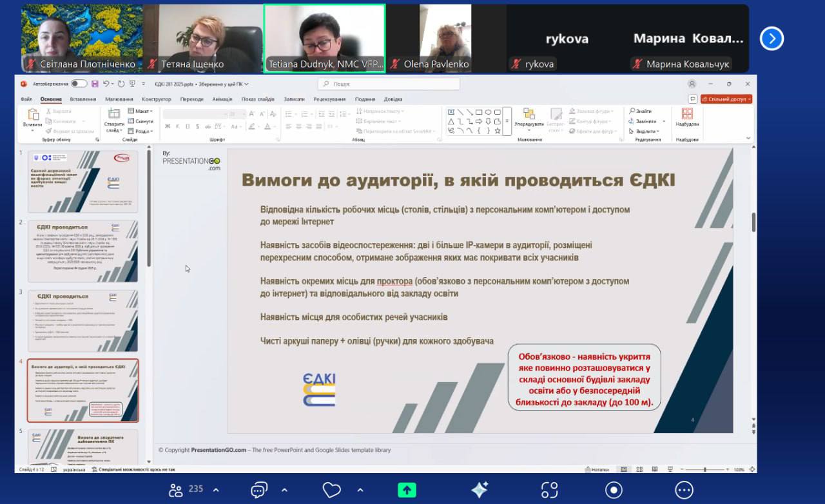Select the rectangle shape in shapes gallery
825x504 pixels.
click(479, 112)
